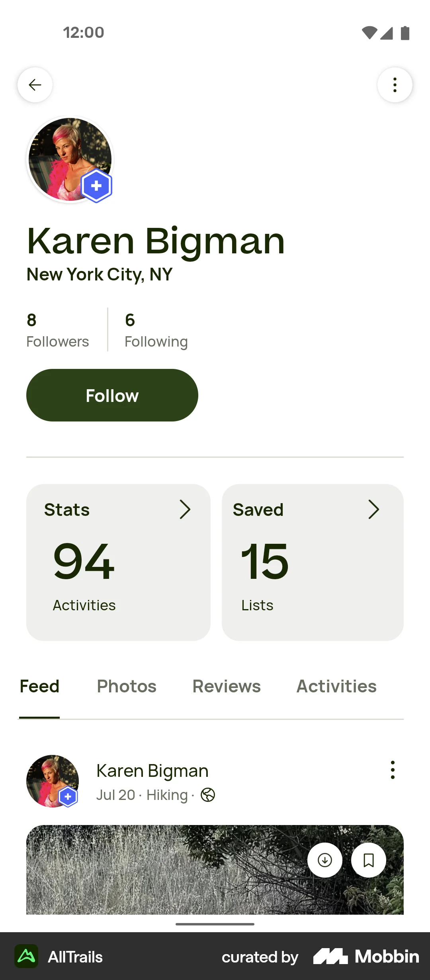Viewport: 430px width, 980px height.
Task: Tap the blue plus badge on profile photo
Action: click(x=96, y=186)
